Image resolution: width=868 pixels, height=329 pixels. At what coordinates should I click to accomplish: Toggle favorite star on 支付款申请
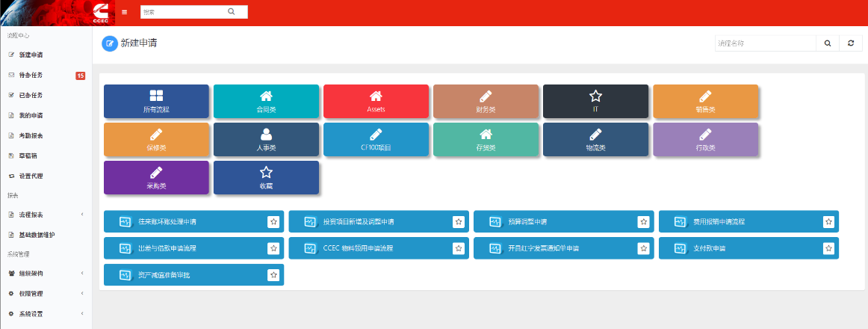click(828, 248)
